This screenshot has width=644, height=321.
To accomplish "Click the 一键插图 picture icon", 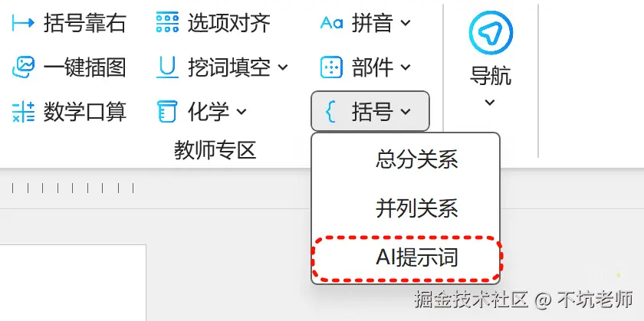I will pos(24,67).
